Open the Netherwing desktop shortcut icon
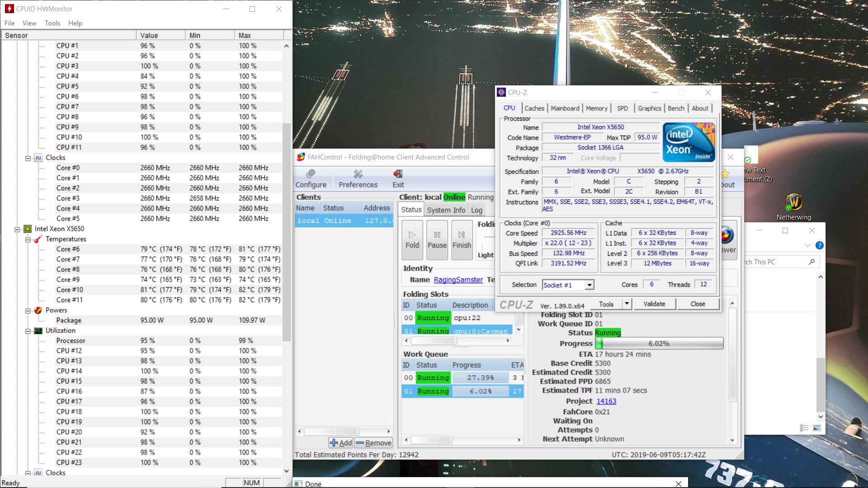The image size is (868, 488). coord(794,202)
